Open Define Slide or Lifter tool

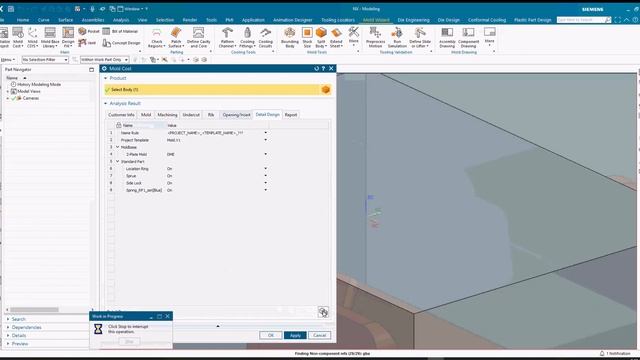tap(420, 37)
